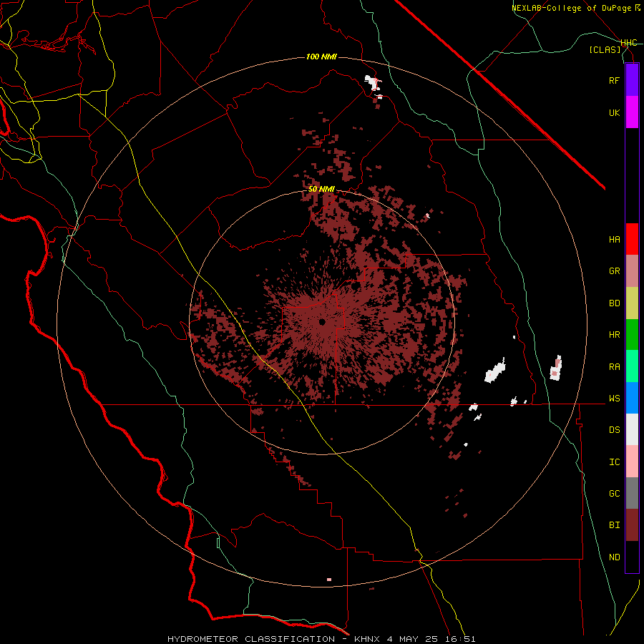The height and width of the screenshot is (644, 644).
Task: Click the 'ND' legend label
Action: (614, 557)
